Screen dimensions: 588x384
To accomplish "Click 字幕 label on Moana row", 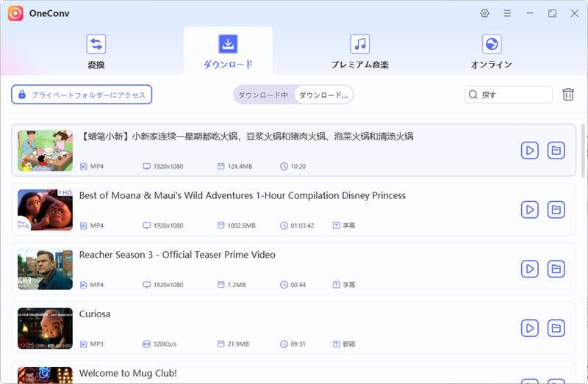I will pyautogui.click(x=348, y=225).
